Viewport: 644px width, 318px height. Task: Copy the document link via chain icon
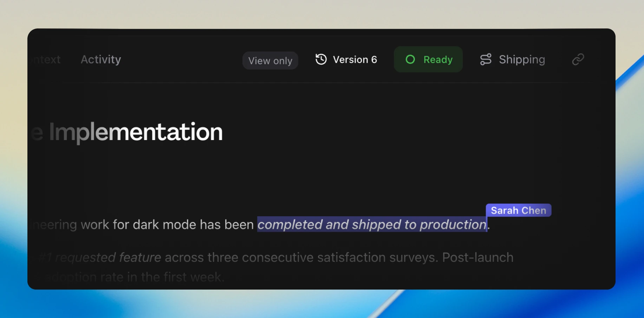point(578,59)
